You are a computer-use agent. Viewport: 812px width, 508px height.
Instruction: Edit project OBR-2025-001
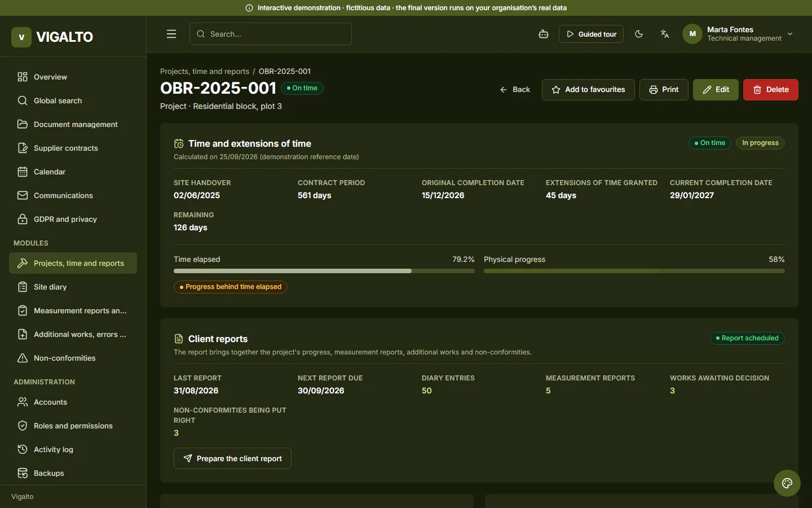click(x=716, y=90)
